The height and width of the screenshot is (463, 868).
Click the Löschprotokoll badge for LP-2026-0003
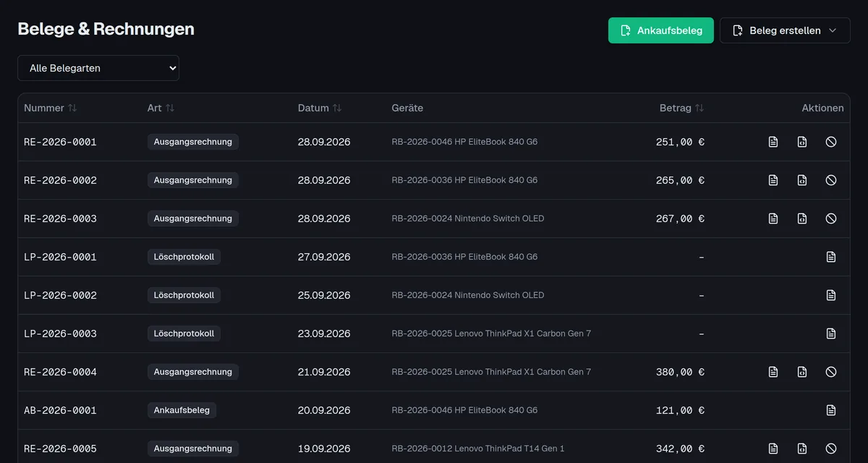[x=184, y=334]
